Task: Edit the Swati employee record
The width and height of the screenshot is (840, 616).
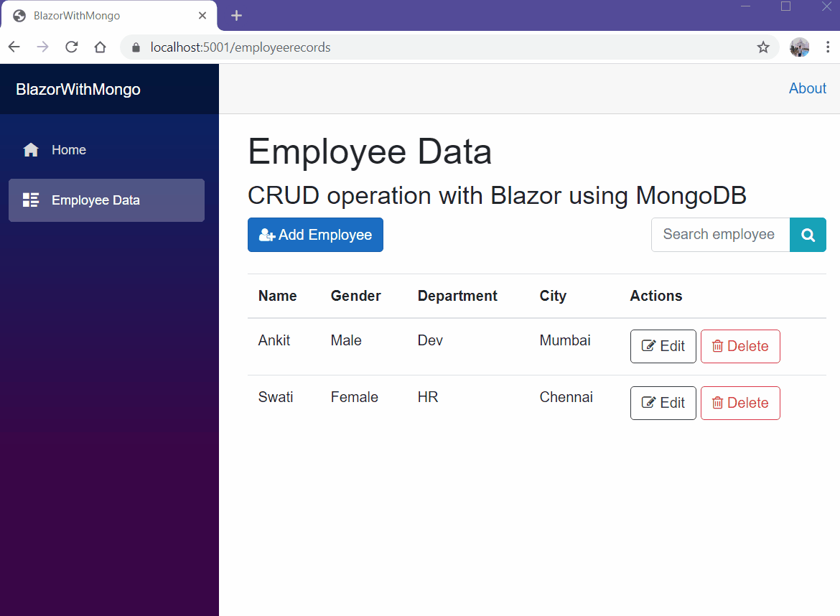Action: [x=663, y=403]
